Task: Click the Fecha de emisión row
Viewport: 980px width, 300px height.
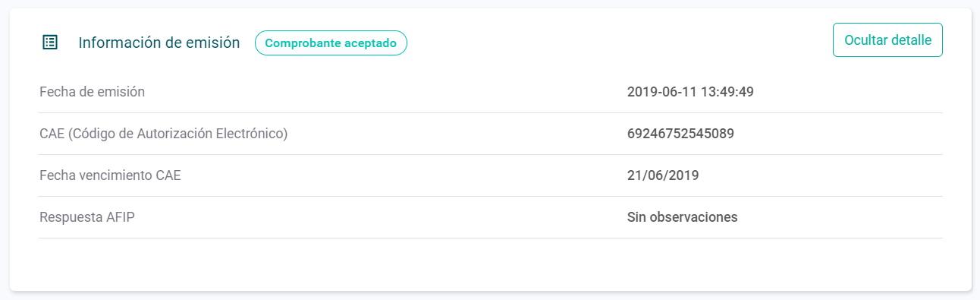Action: 491,92
